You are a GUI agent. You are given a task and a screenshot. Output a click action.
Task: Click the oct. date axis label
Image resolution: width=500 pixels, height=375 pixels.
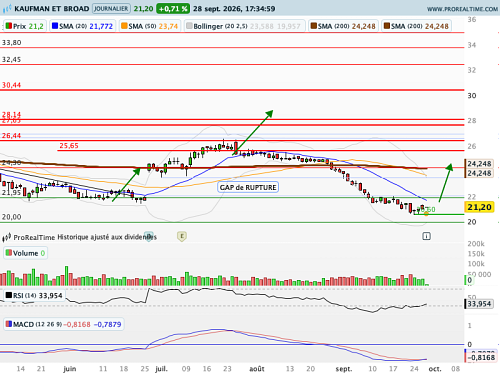point(435,369)
